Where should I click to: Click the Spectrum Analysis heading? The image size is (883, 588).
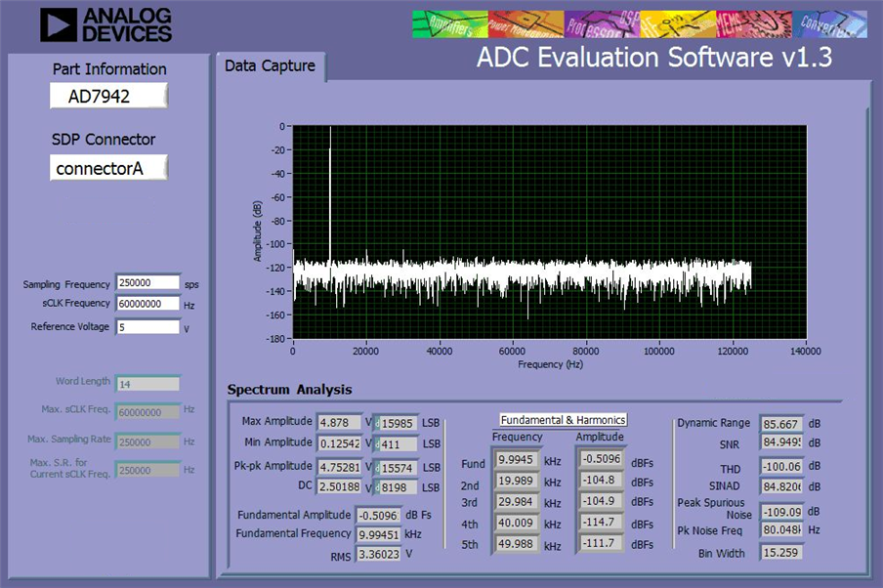[289, 390]
